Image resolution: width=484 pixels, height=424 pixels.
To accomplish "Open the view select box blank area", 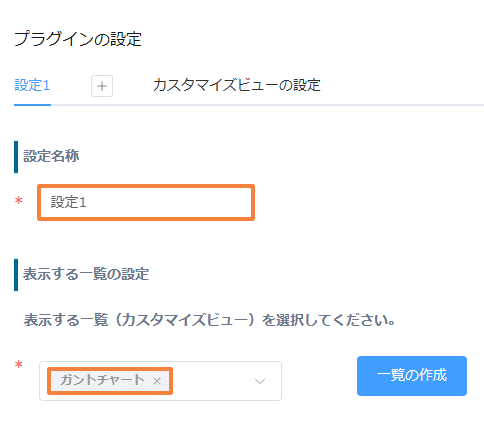I will pos(212,381).
